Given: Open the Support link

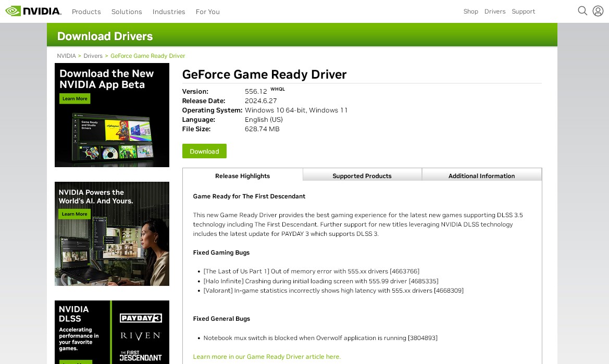Looking at the screenshot, I should 523,11.
